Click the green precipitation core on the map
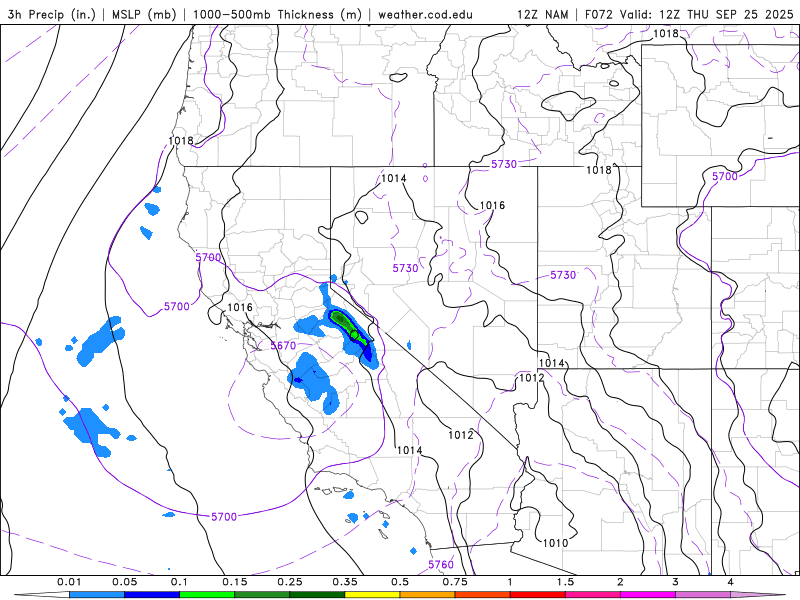Viewport: 800px width, 600px height. [347, 326]
